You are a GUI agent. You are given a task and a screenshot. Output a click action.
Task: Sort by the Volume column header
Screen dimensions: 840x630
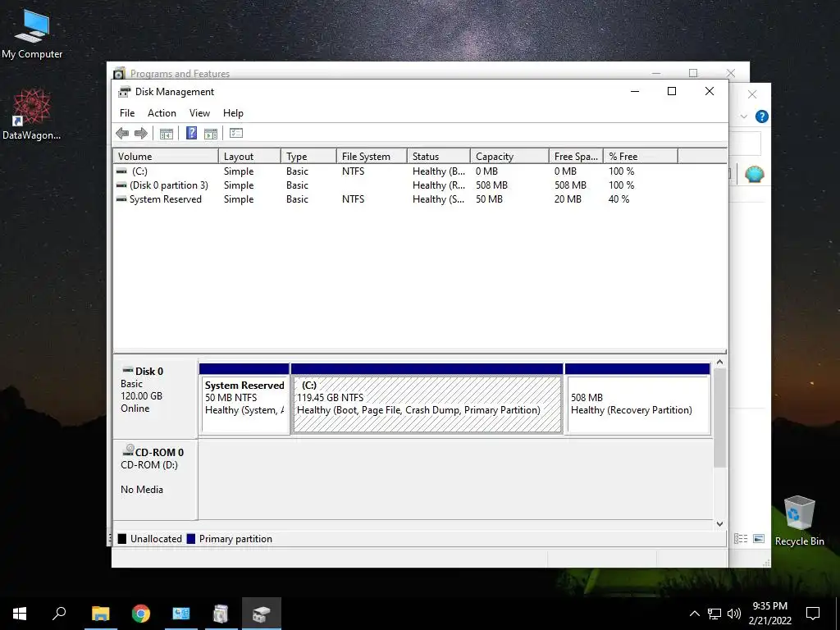166,157
